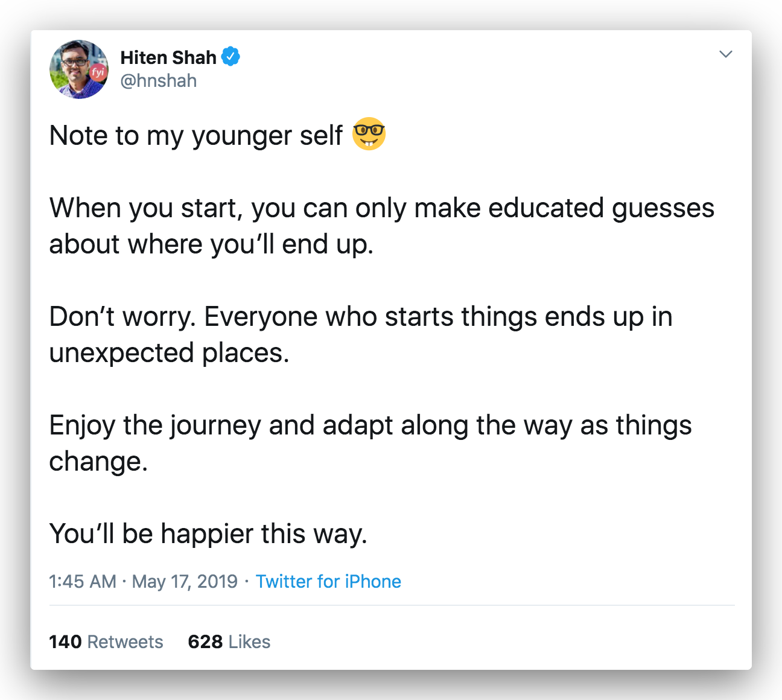Select the 'When you start' paragraph
The height and width of the screenshot is (700, 782).
[382, 226]
